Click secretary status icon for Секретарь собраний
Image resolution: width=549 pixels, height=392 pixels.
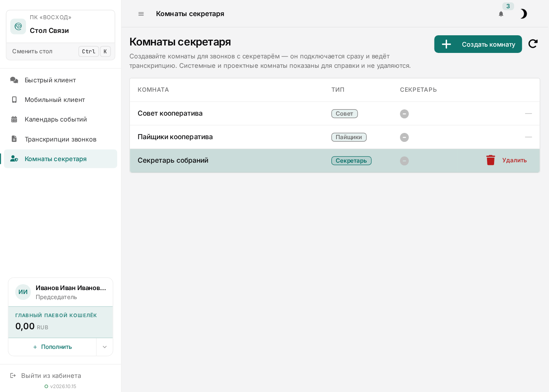[x=404, y=161]
